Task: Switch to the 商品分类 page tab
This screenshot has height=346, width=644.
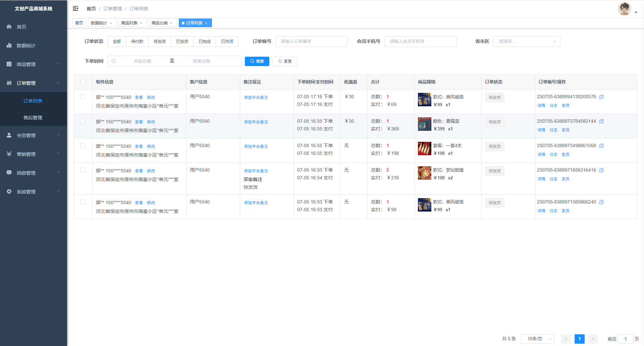Action: click(x=160, y=23)
